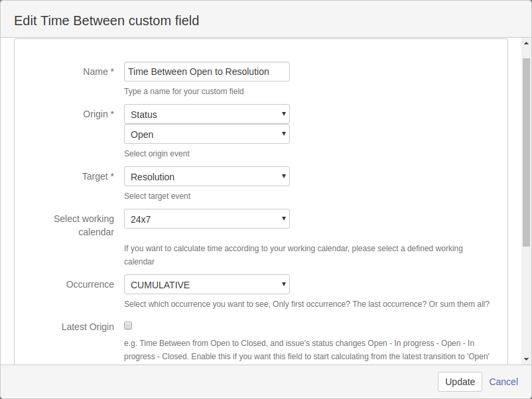Expand the working calendar dropdown showing 24x7
This screenshot has height=399, width=532.
pos(206,219)
